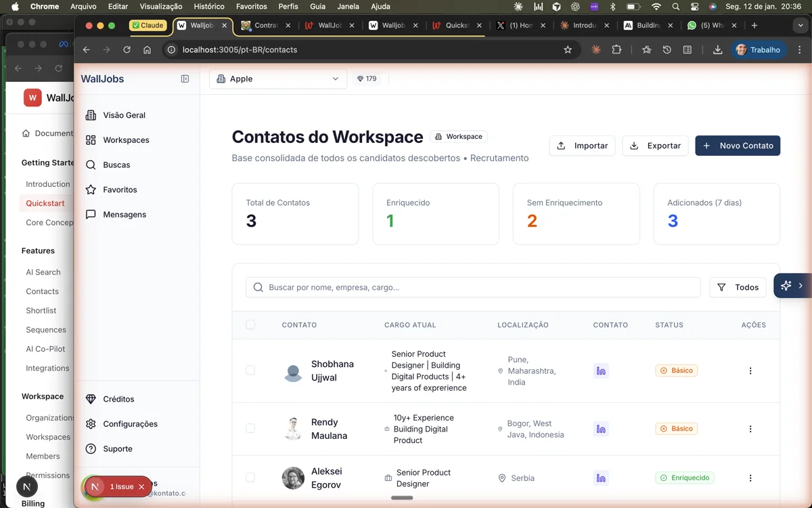
Task: Open the Visualização menu in the menu bar
Action: (x=160, y=6)
